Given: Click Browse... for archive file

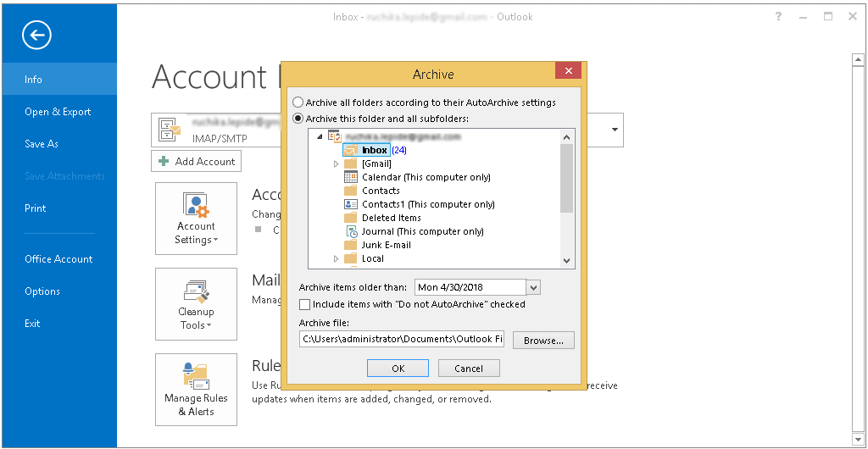Looking at the screenshot, I should coord(543,341).
